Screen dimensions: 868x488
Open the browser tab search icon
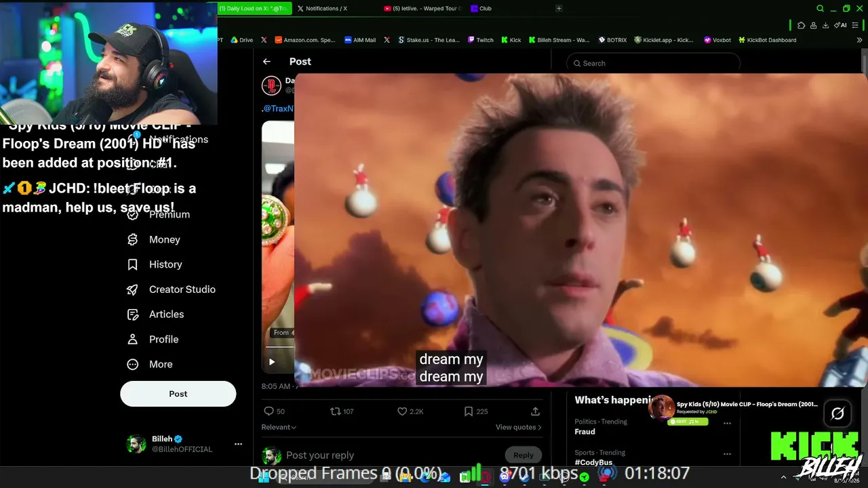click(x=820, y=9)
